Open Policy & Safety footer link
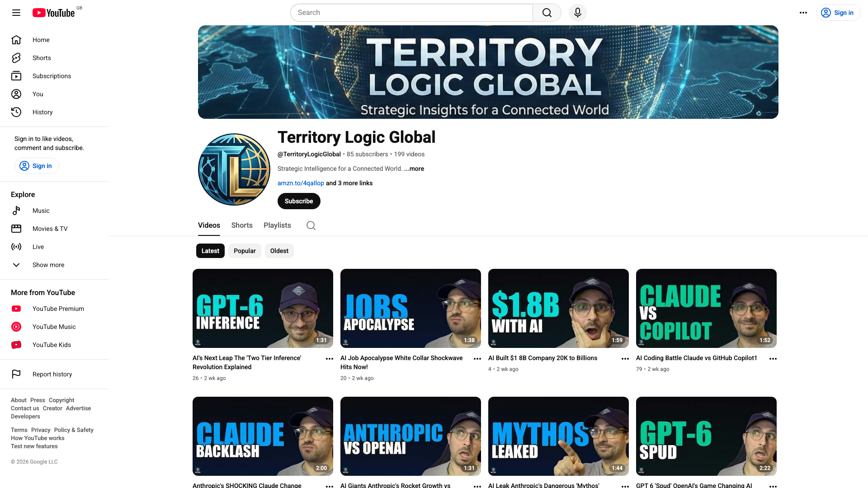 coord(74,430)
